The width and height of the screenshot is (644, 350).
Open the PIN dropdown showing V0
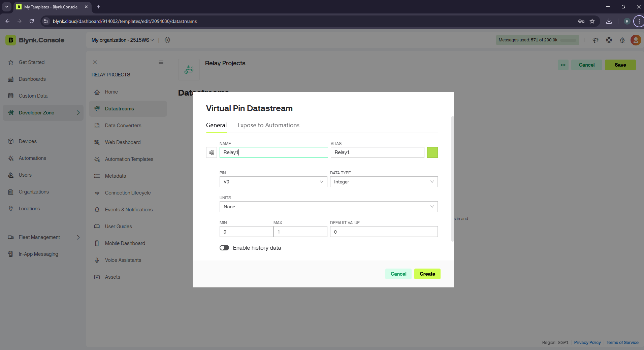(273, 182)
